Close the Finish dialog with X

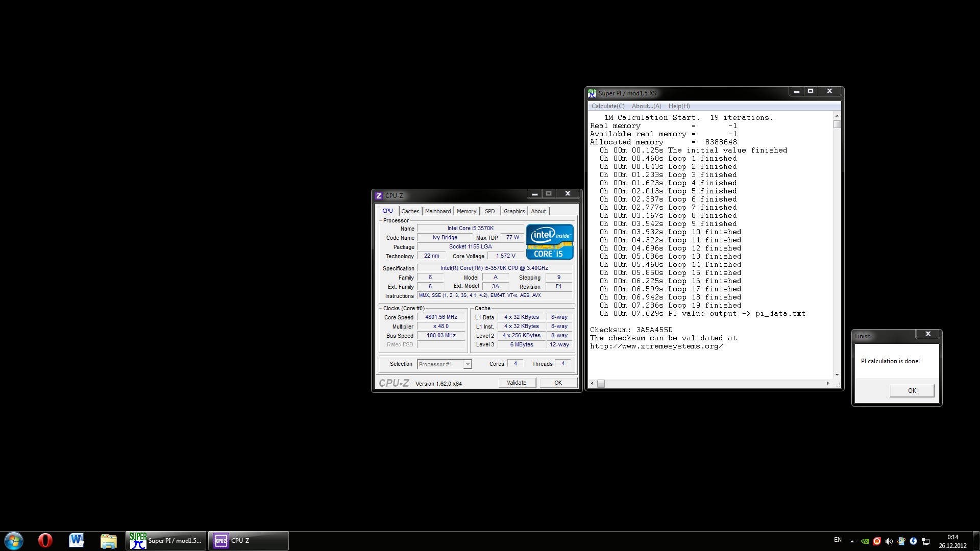928,334
